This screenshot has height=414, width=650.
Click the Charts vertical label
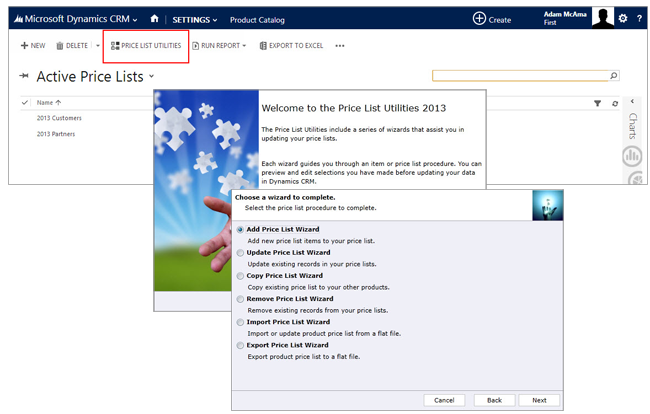point(633,126)
